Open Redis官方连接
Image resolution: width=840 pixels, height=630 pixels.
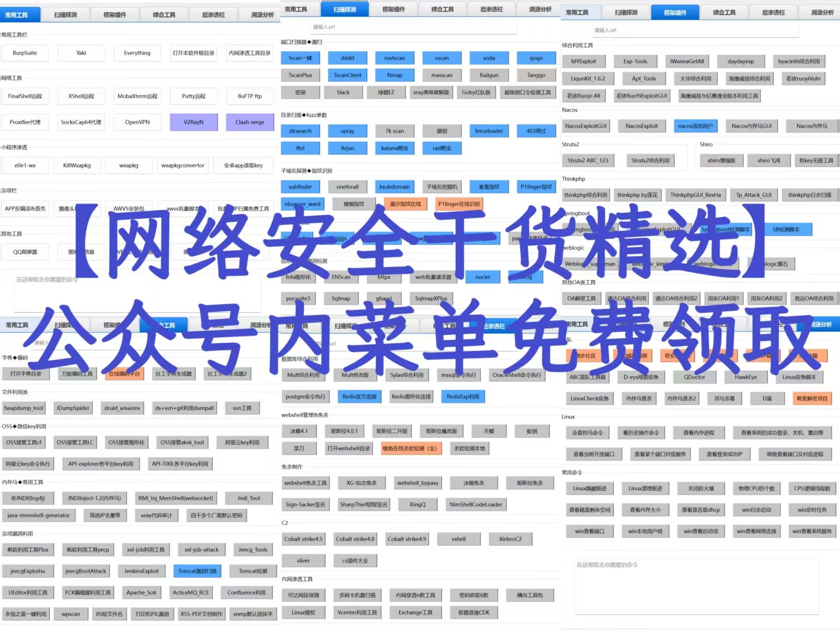tap(359, 397)
